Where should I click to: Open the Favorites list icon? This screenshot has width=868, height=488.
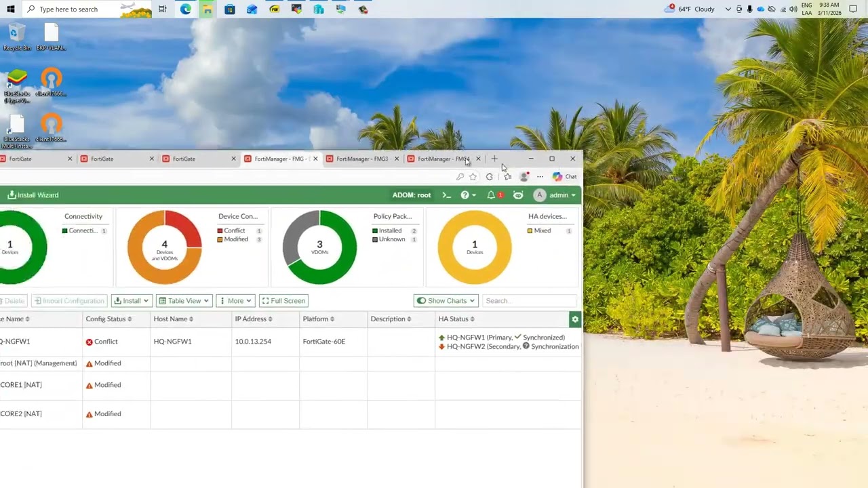pos(507,177)
